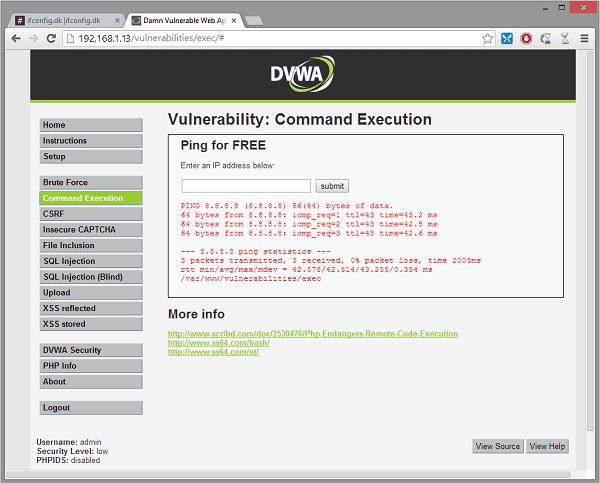Click the page icon in address bar

(70, 38)
